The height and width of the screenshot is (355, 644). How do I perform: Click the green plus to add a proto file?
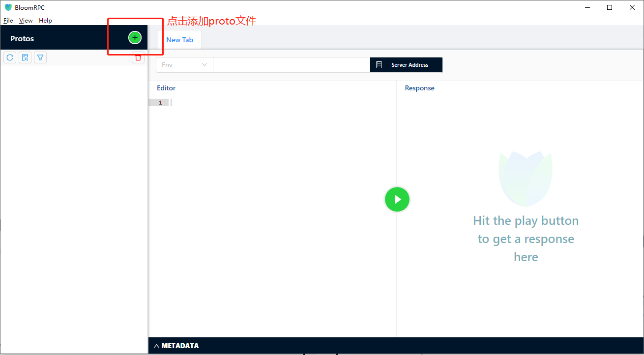pos(134,37)
